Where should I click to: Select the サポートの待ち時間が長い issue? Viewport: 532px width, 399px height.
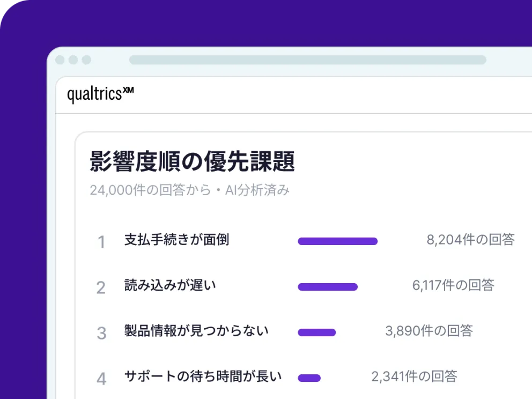[203, 376]
